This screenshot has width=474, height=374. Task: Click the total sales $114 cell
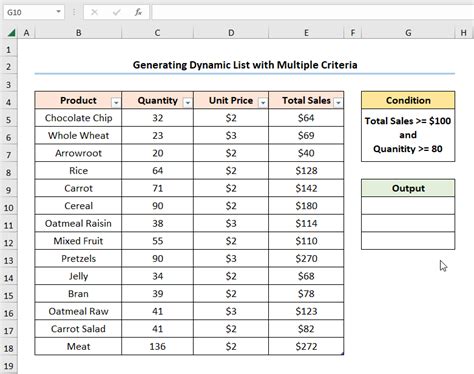coord(306,223)
